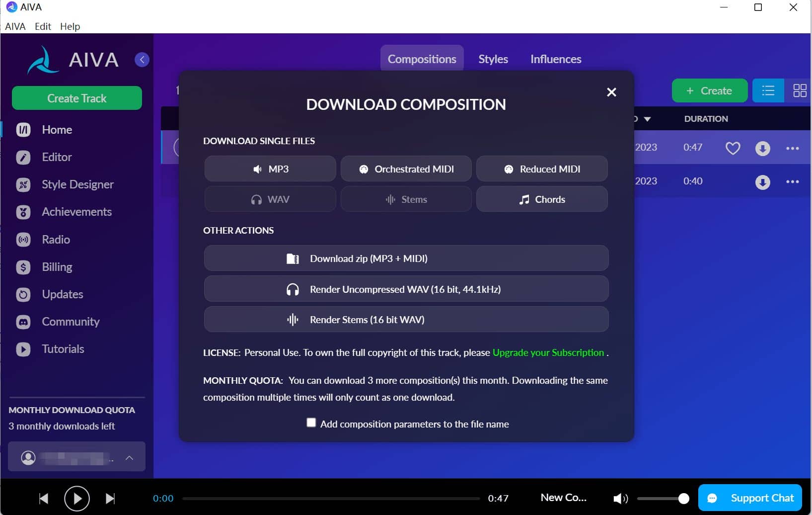Click the Community Discord icon

pos(23,322)
